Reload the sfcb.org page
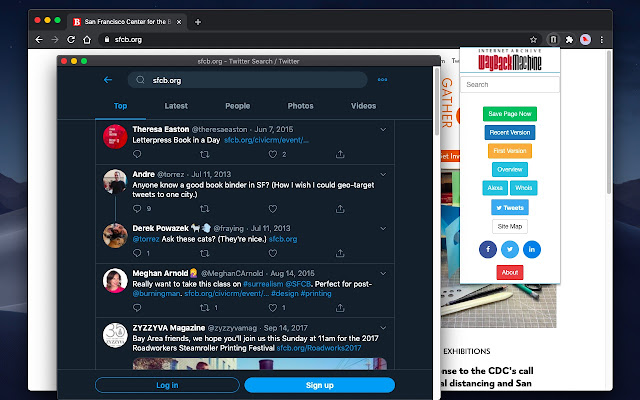The image size is (640, 400). 71,40
